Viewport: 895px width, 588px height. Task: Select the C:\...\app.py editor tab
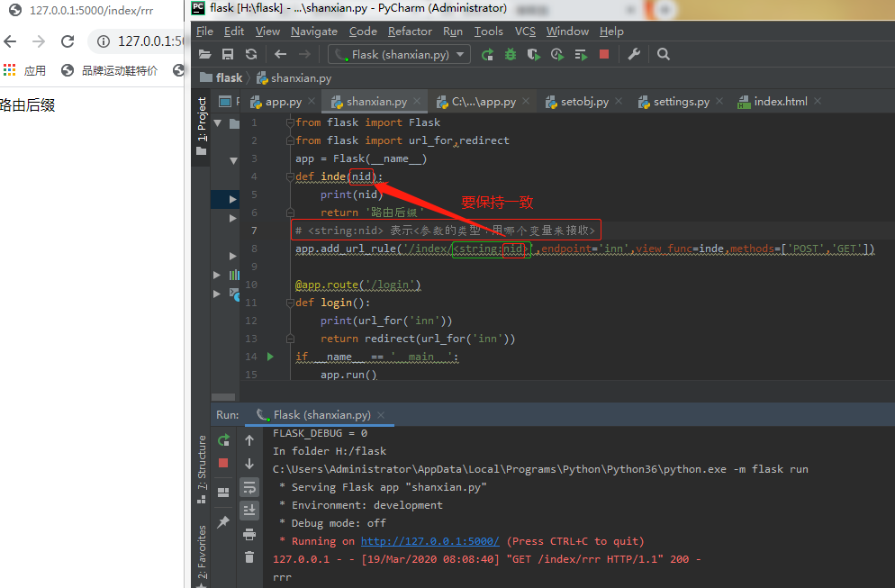click(484, 102)
